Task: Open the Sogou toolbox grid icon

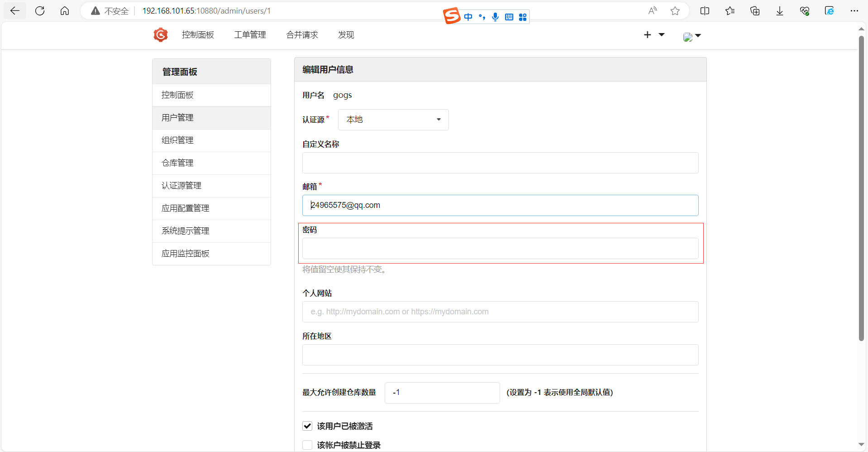Action: (x=523, y=17)
